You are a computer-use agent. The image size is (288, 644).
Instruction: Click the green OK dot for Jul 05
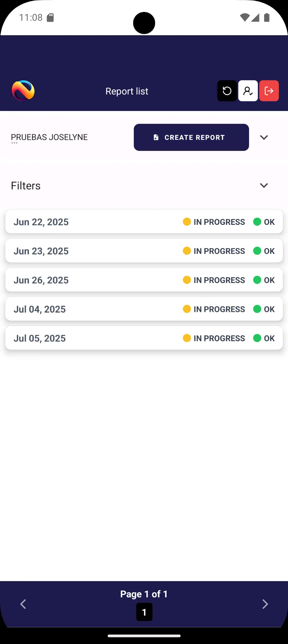257,338
